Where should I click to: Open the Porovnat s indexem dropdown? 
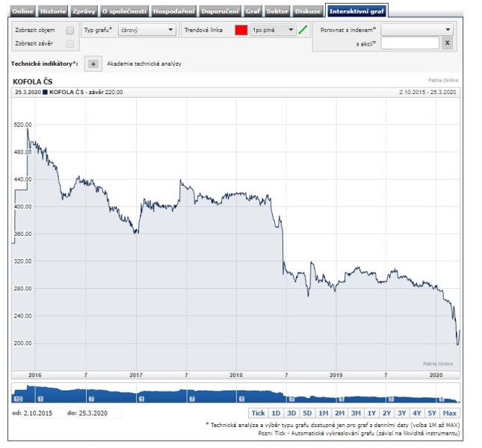(417, 30)
